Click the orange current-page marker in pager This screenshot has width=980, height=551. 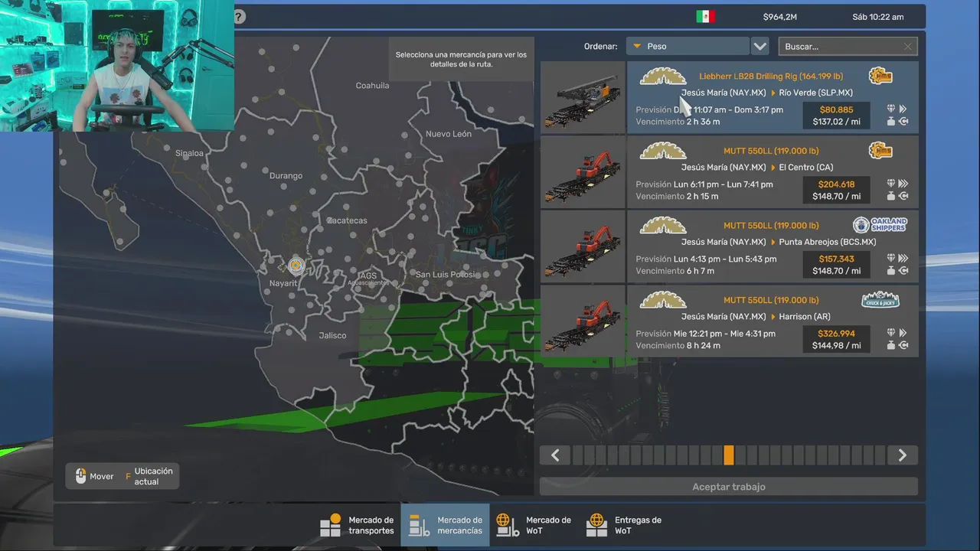[x=729, y=455]
